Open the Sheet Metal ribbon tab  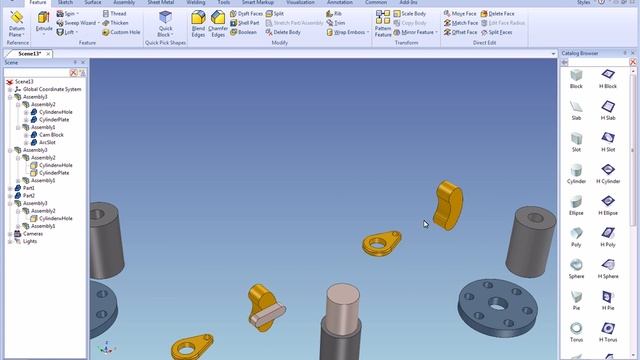pyautogui.click(x=161, y=2)
